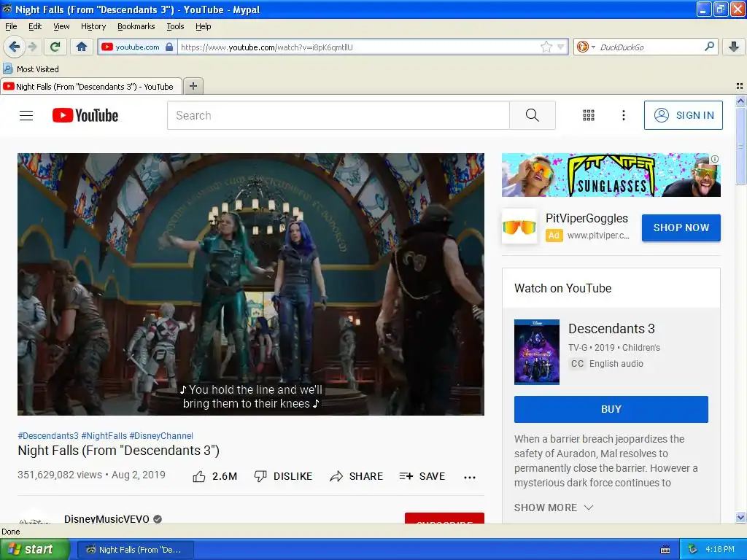Click the SIGN IN button

(683, 115)
